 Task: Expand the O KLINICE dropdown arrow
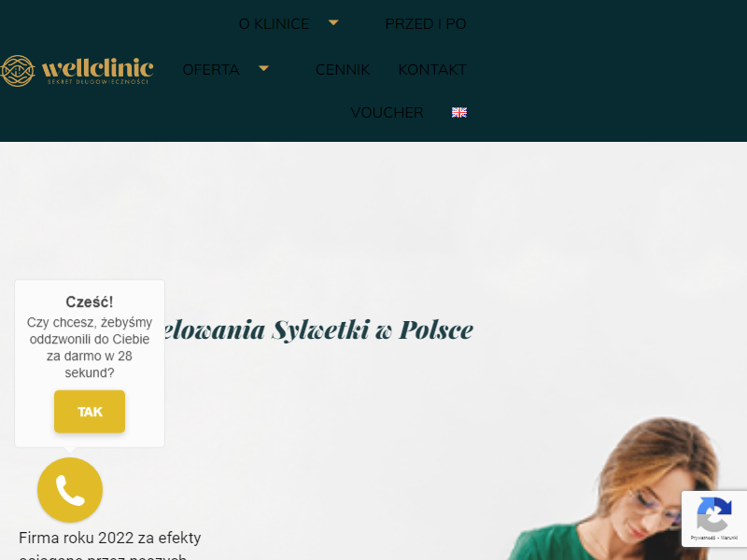tap(333, 22)
